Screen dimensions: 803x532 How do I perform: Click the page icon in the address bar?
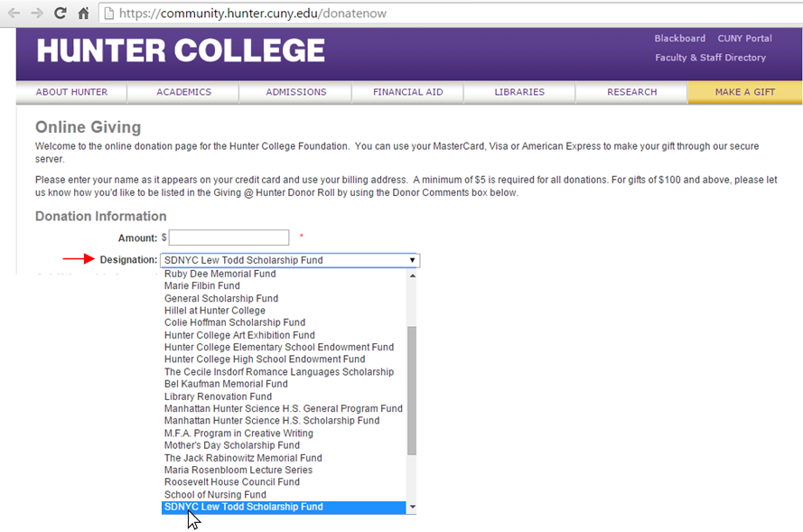coord(108,13)
